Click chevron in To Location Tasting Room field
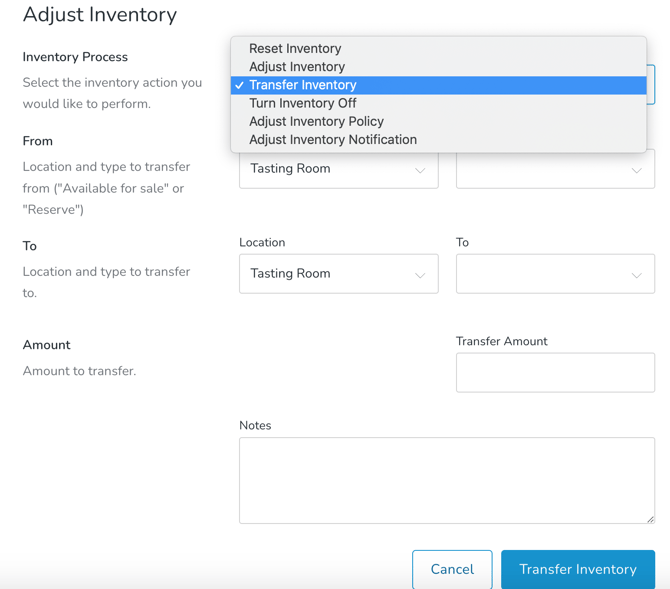This screenshot has width=670, height=589. 420,275
